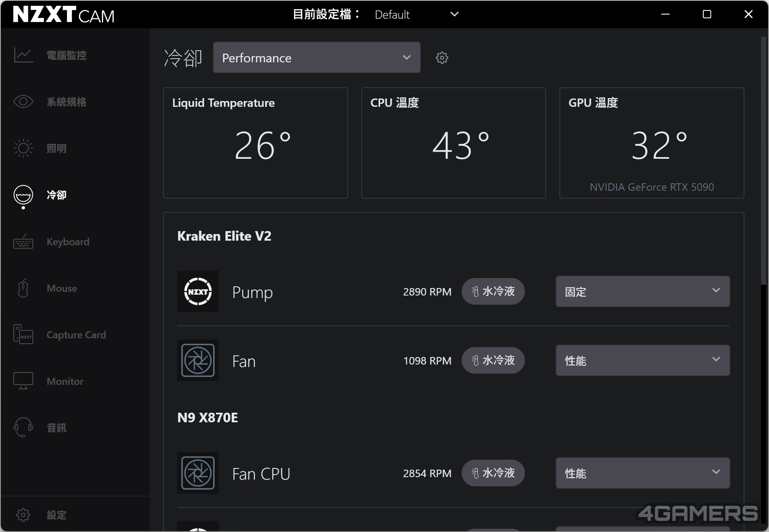Screen dimensions: 769x532
Task: Click the 照明 sun lighting icon
Action: [x=23, y=148]
